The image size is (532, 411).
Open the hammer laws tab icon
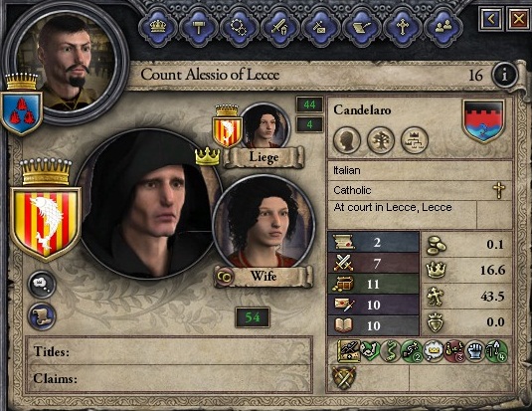tap(199, 26)
